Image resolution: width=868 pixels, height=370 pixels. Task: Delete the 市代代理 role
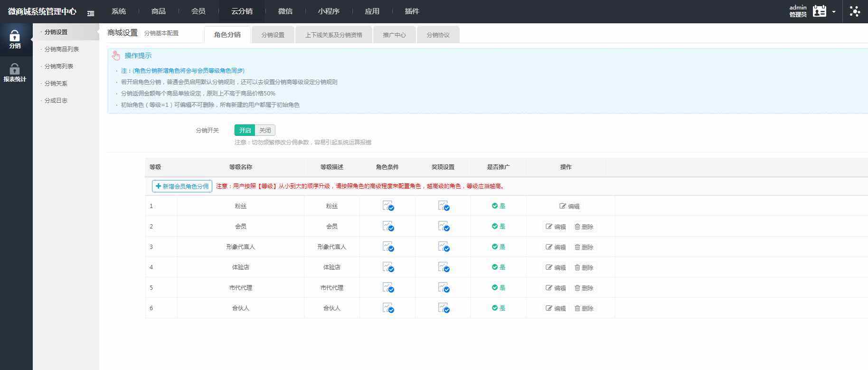coord(584,288)
